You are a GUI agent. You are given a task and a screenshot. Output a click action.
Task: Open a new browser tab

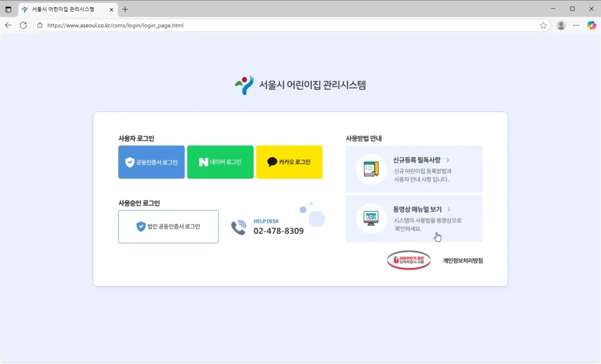tap(125, 9)
